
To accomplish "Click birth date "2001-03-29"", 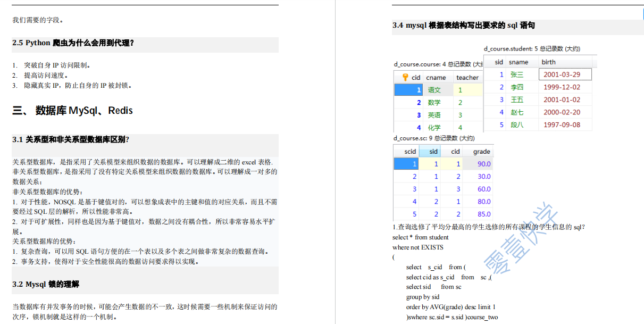I will pos(562,75).
